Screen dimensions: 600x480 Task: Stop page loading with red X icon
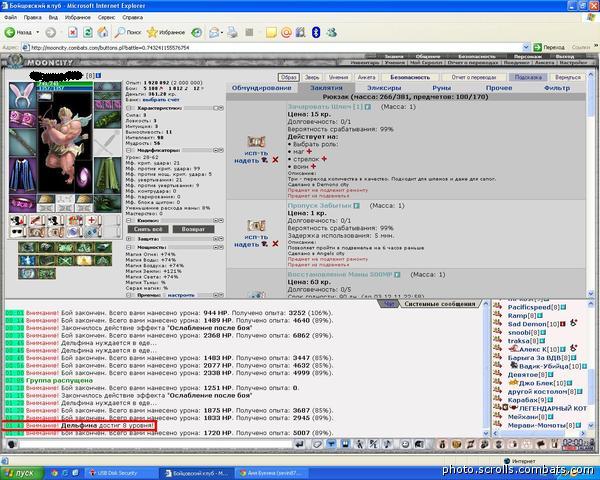coord(73,33)
